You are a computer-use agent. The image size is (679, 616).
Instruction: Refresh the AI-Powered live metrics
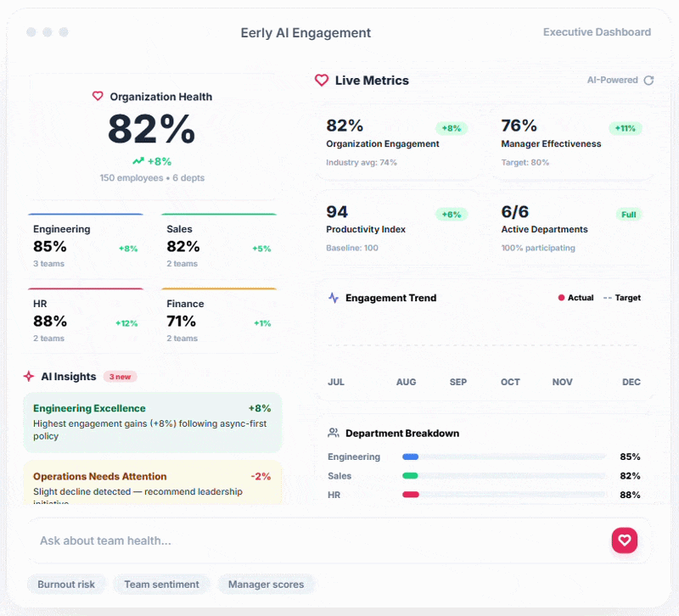click(x=649, y=80)
